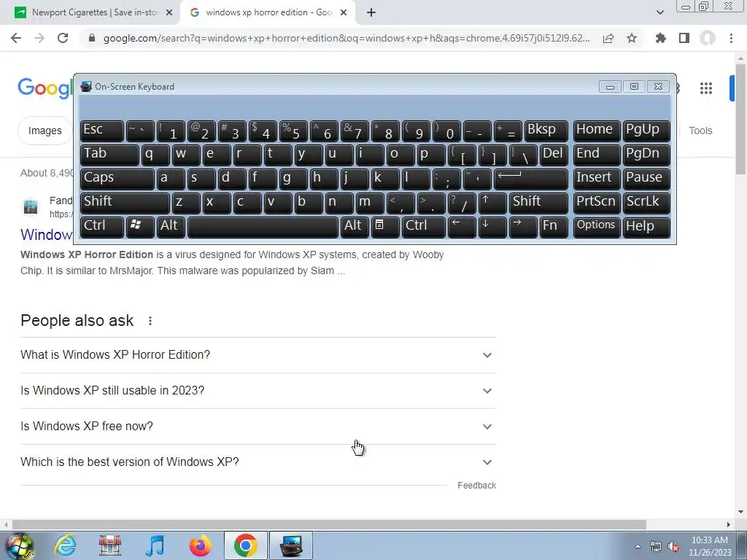Open the Chrome extensions puzzle icon
The width and height of the screenshot is (747, 560).
pyautogui.click(x=660, y=38)
